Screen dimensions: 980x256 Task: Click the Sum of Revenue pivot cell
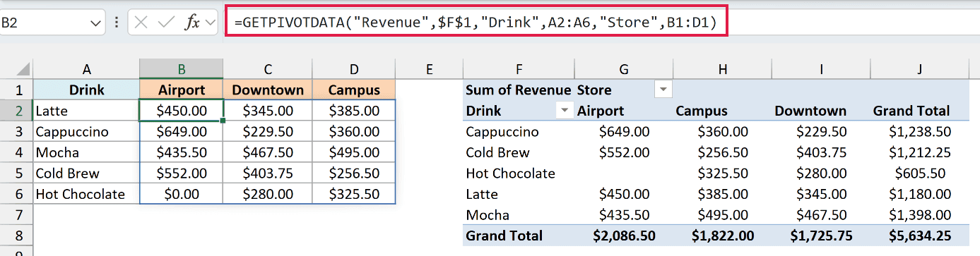pos(519,90)
